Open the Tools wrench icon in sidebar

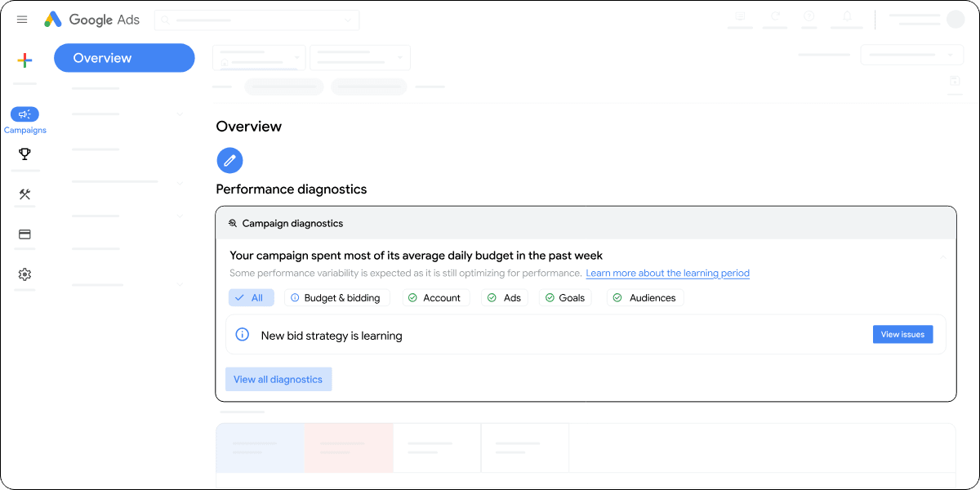24,194
